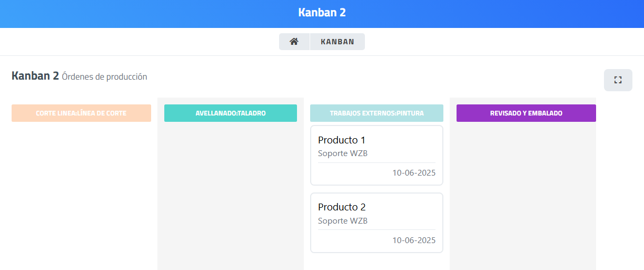
Task: Go to the home page icon
Action: point(294,42)
